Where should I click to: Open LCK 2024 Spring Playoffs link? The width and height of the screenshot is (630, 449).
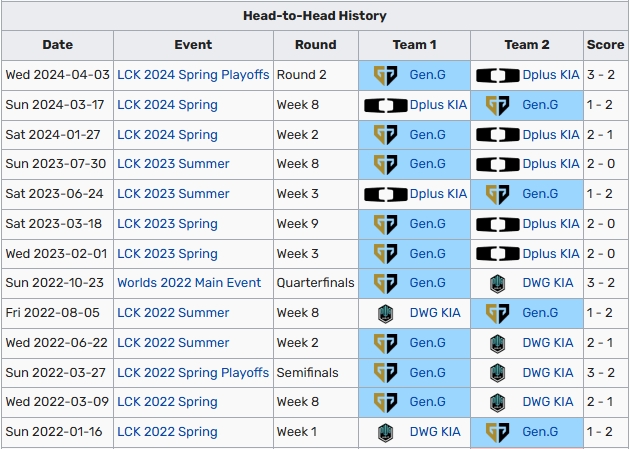[193, 75]
